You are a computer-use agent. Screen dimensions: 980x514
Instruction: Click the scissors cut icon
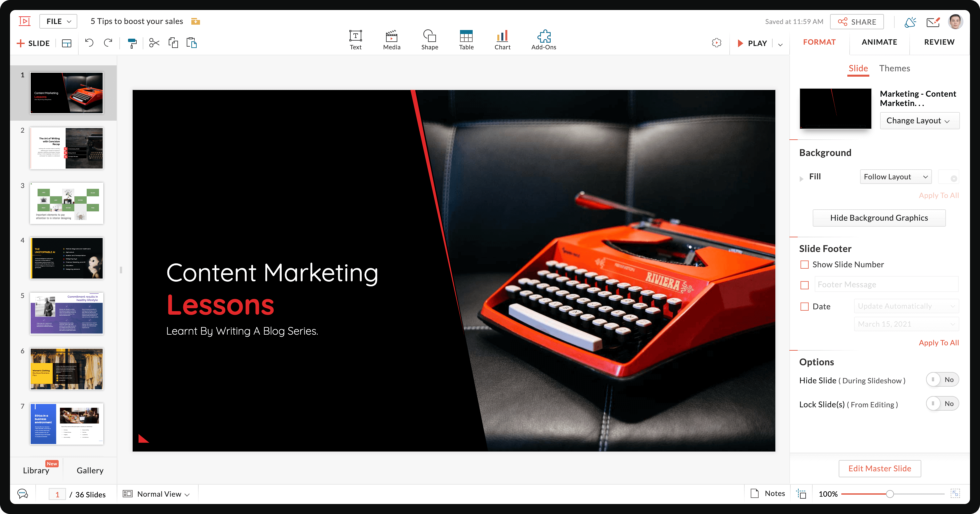click(x=154, y=43)
